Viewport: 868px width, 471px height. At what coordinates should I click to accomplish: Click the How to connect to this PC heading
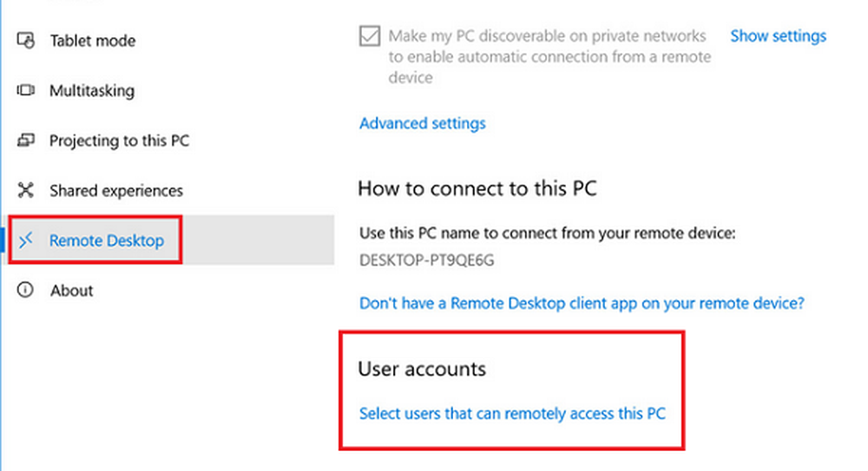(x=477, y=188)
